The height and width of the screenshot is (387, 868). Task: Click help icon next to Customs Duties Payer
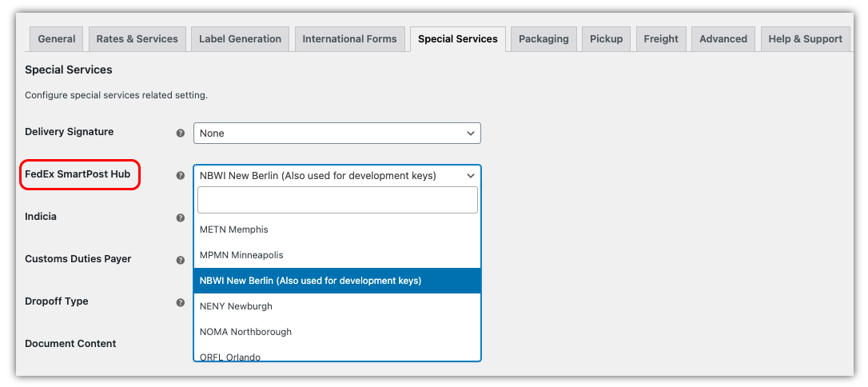pyautogui.click(x=181, y=260)
